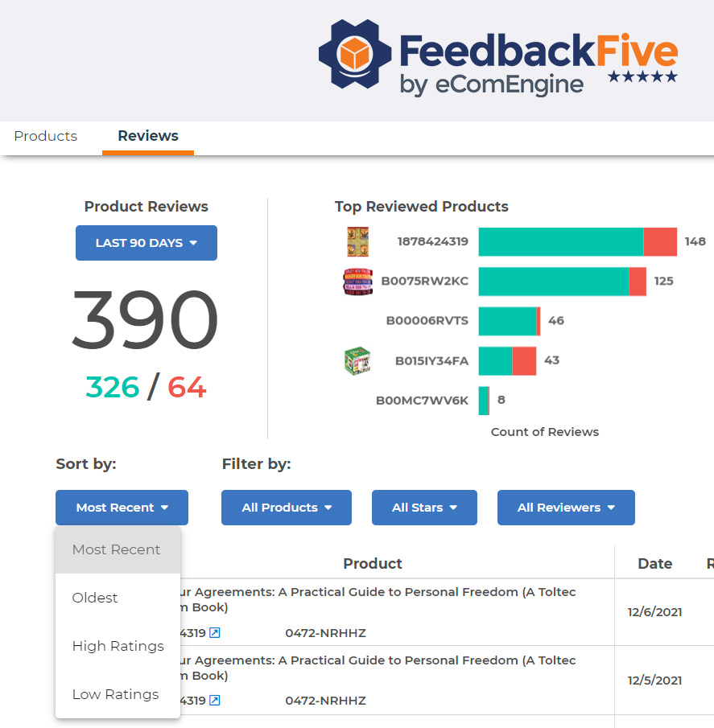The height and width of the screenshot is (728, 714).
Task: Choose High Ratings in the sort menu
Action: pos(118,646)
